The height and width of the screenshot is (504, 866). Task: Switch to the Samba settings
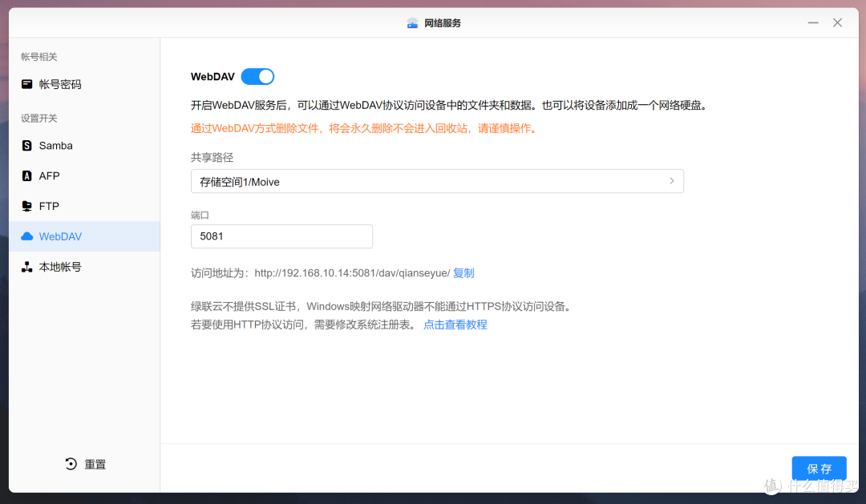[x=84, y=145]
